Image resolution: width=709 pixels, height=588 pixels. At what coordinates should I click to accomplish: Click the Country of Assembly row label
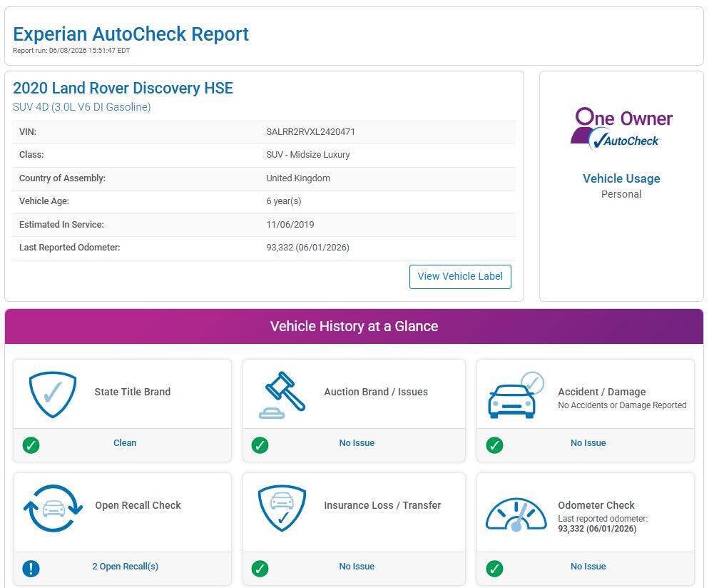coord(62,178)
